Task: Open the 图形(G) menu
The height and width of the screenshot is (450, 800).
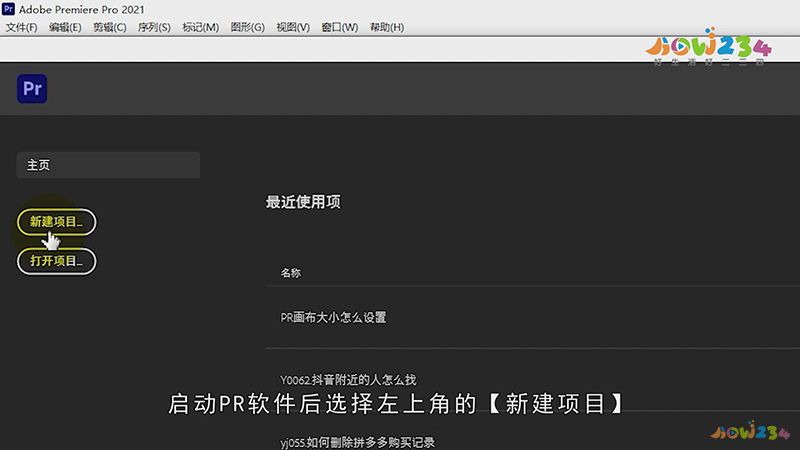Action: pos(247,27)
